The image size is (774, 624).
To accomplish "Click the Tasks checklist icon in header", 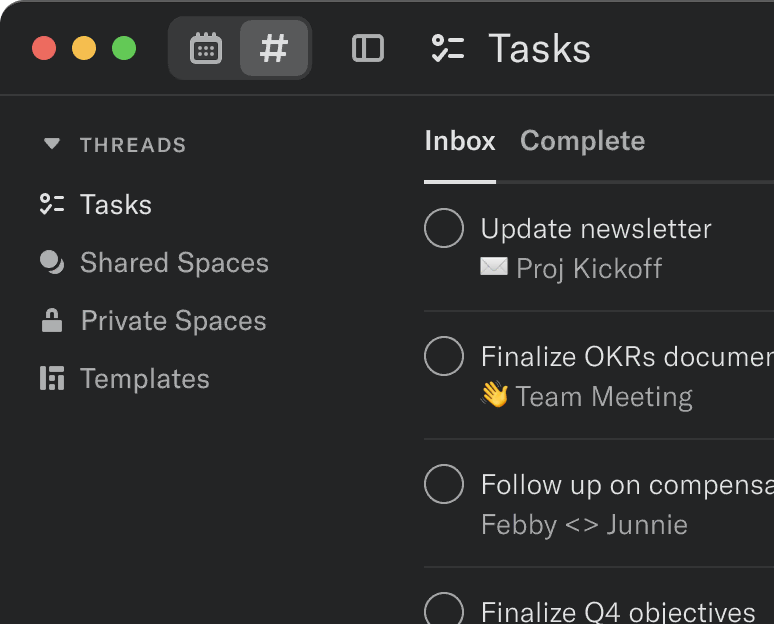I will (x=447, y=48).
